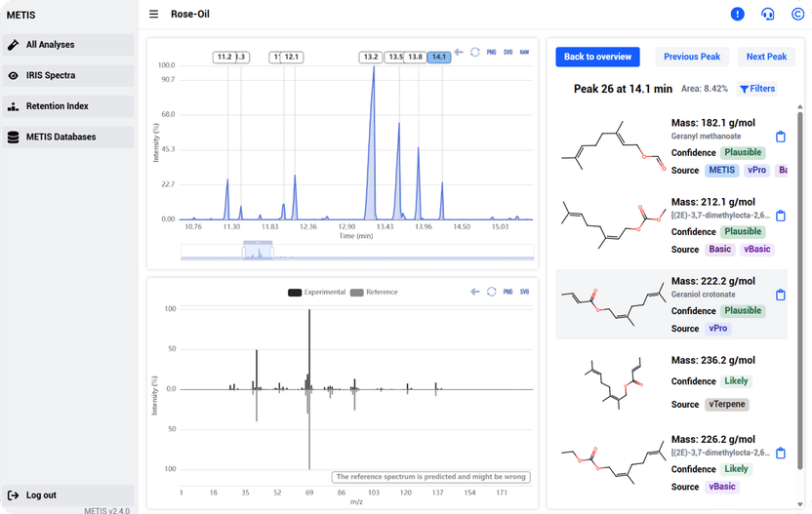
Task: Open the IRIS Spectra section
Action: [68, 75]
